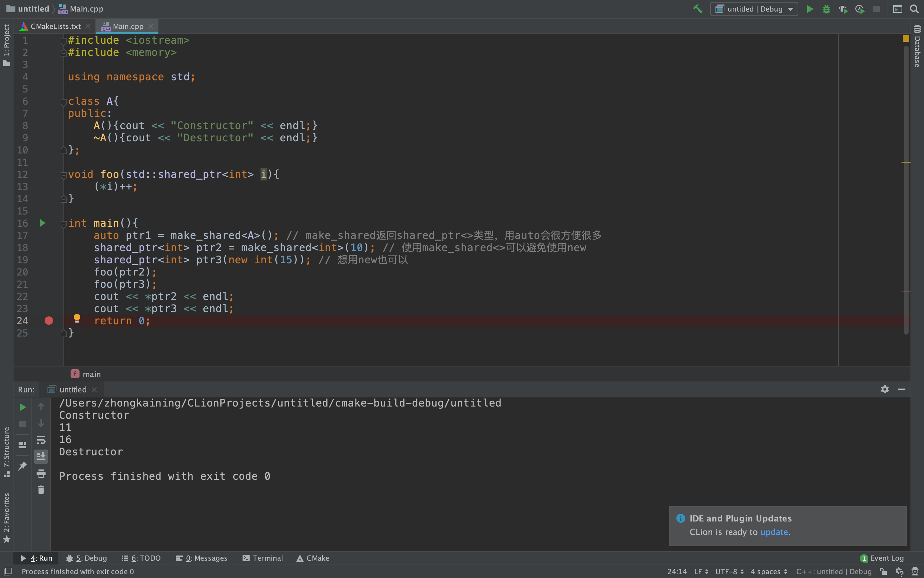The image size is (924, 578).
Task: Click the untitled breadcrumb folder
Action: [x=28, y=9]
